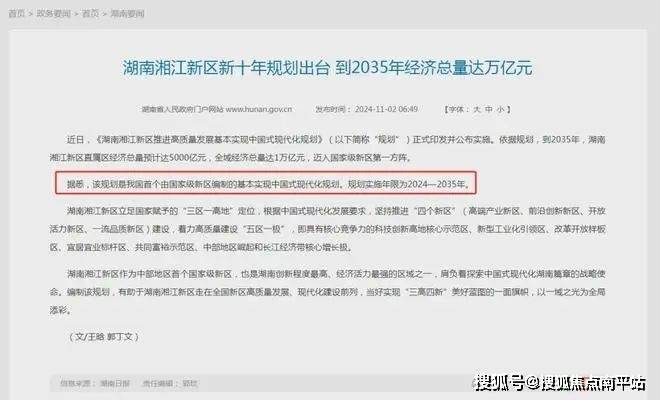
Task: Click the article headline about 湖南湘江新区
Action: tap(327, 68)
